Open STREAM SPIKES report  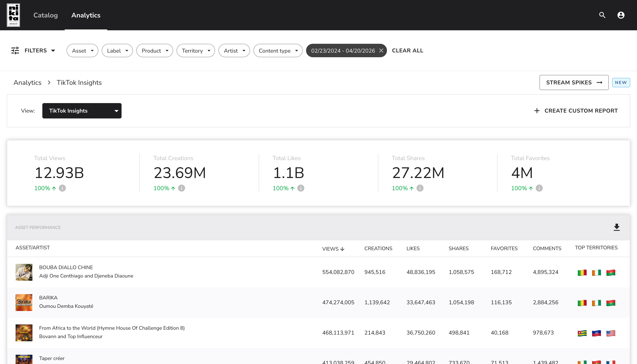tap(574, 82)
